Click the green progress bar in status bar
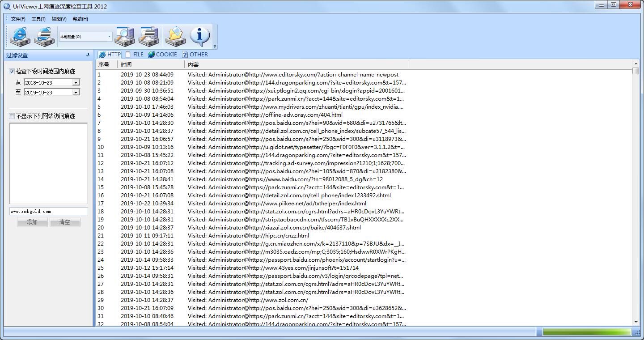Screen dimensions: 644x340 (x=587, y=332)
